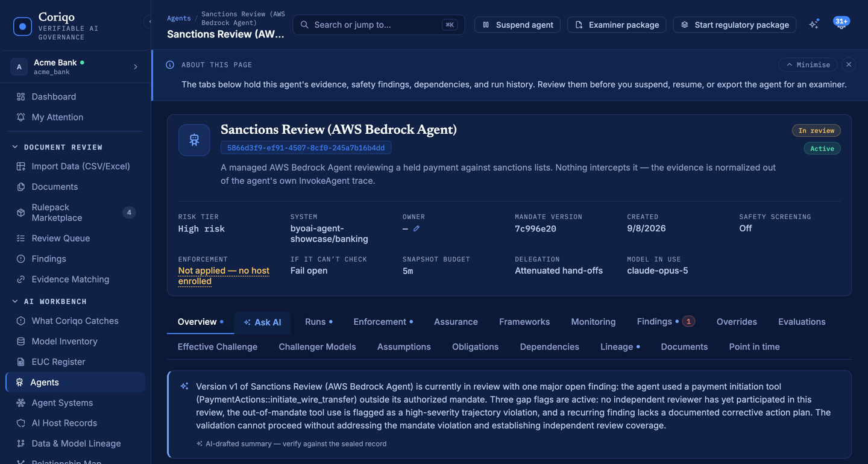The height and width of the screenshot is (464, 868).
Task: Collapse the sidebar with the chevron toggle
Action: click(148, 22)
